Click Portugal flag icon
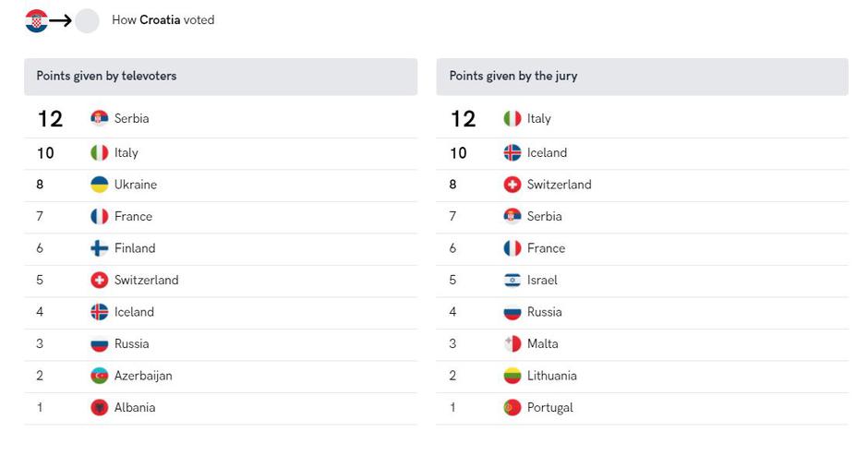This screenshot has width=868, height=456. tap(512, 407)
